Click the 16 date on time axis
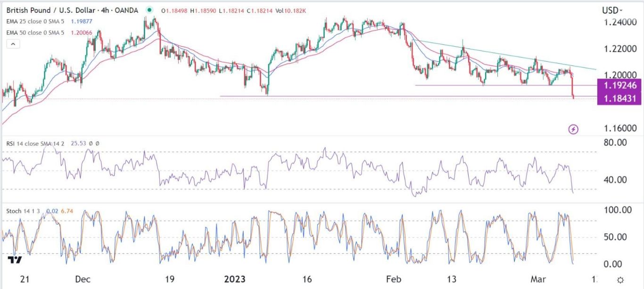 [307, 279]
